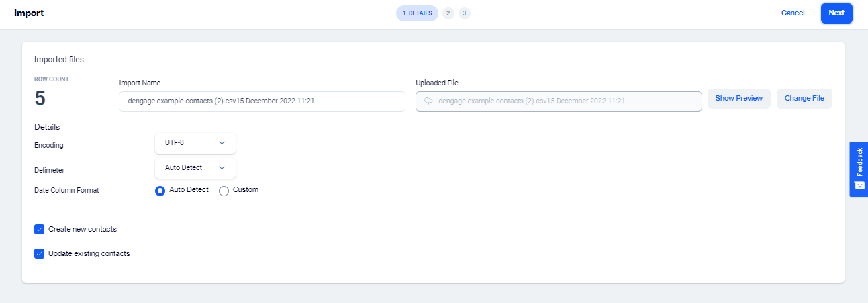Select Auto Detect date column format
This screenshot has width=868, height=303.
coord(160,191)
